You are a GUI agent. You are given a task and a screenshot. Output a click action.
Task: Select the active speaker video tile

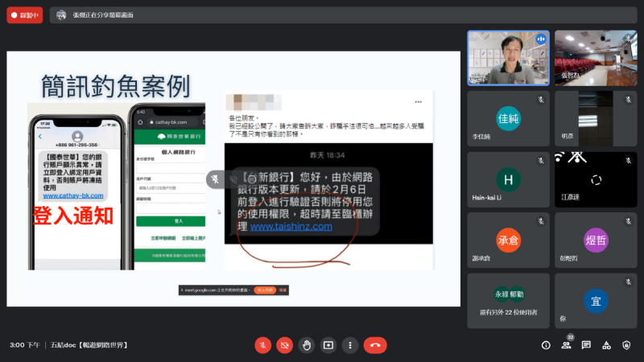click(508, 58)
